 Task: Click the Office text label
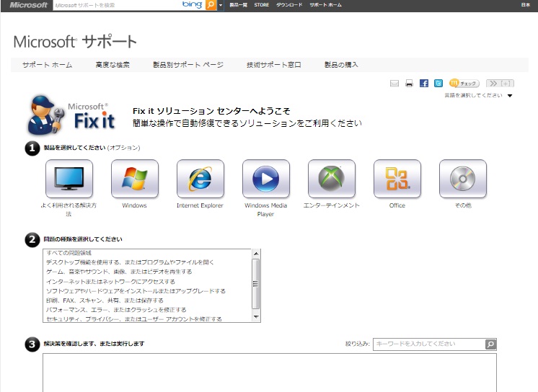click(397, 205)
